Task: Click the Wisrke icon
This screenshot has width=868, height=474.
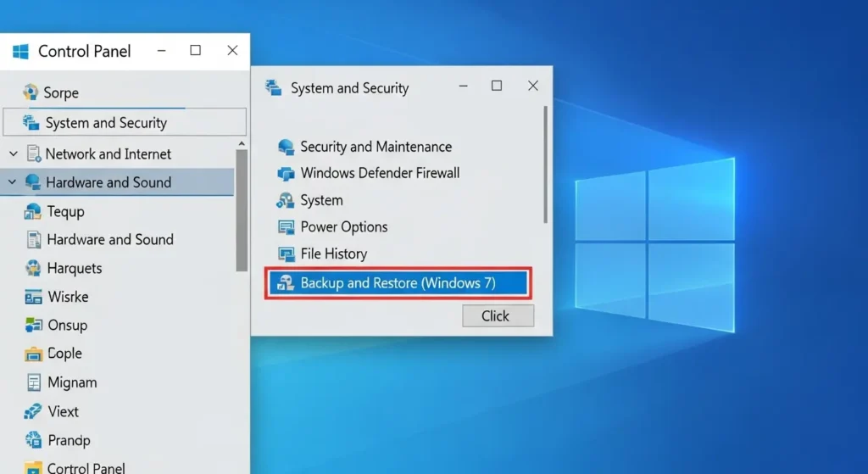Action: click(x=33, y=297)
